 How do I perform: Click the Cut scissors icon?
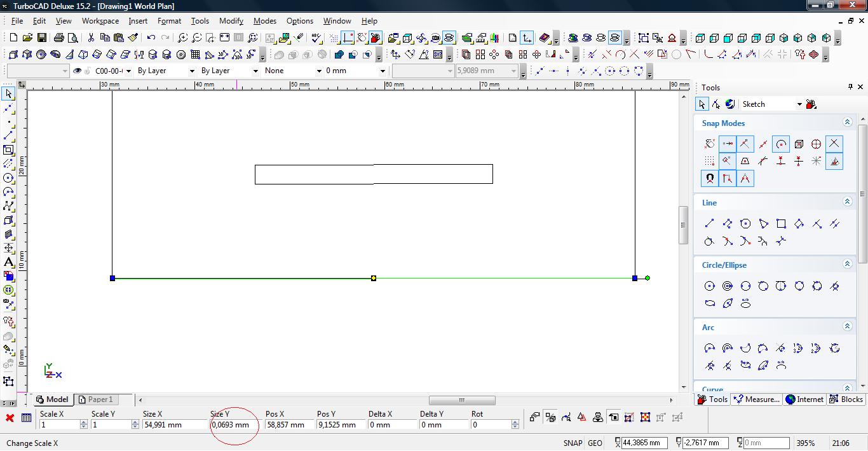pos(91,38)
